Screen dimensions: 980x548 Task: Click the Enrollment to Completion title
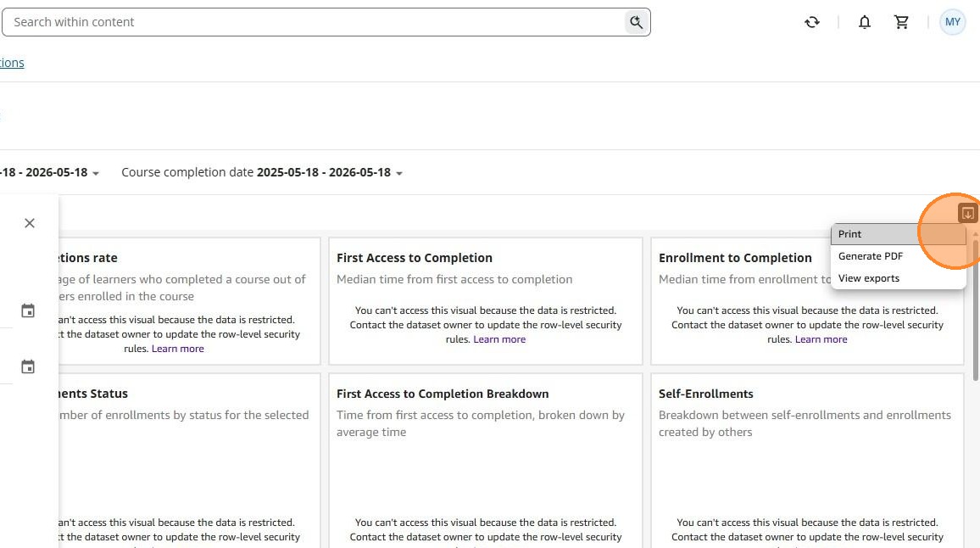point(735,258)
